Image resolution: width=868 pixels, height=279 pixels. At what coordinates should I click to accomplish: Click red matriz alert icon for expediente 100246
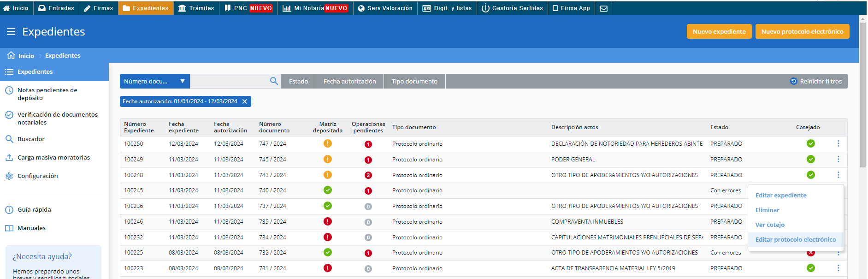coord(327,222)
